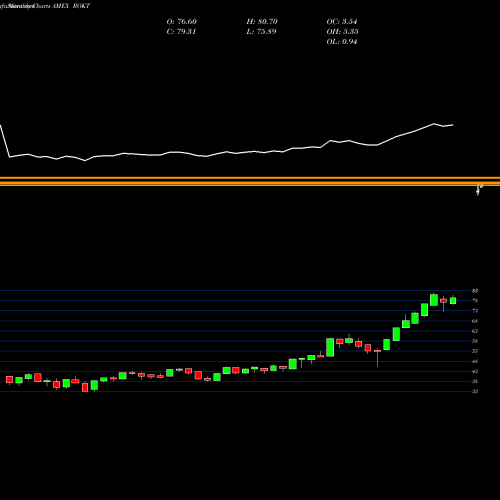500x500 pixels.
Task: Click the white line chart's sharp drop at far left
Action: (x=5, y=141)
